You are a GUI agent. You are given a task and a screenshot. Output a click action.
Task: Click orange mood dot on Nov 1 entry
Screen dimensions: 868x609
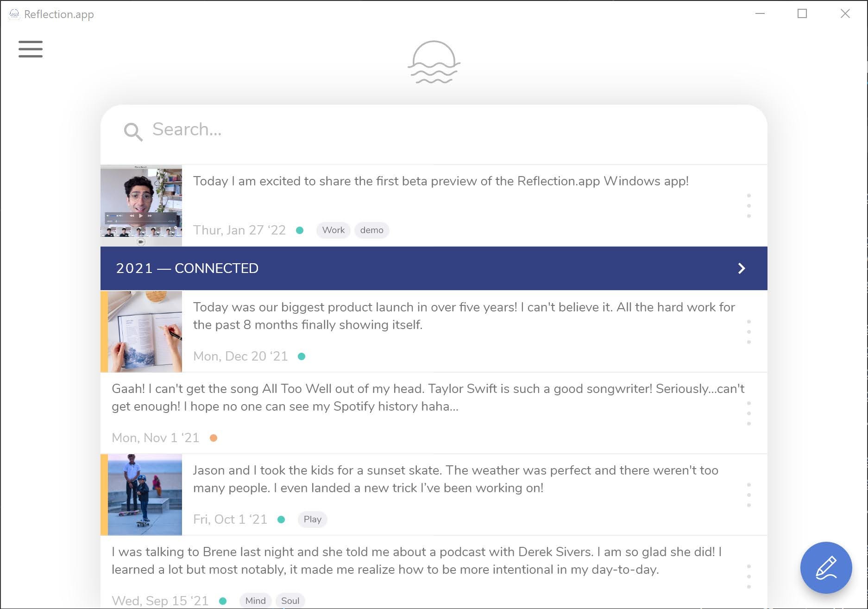214,438
